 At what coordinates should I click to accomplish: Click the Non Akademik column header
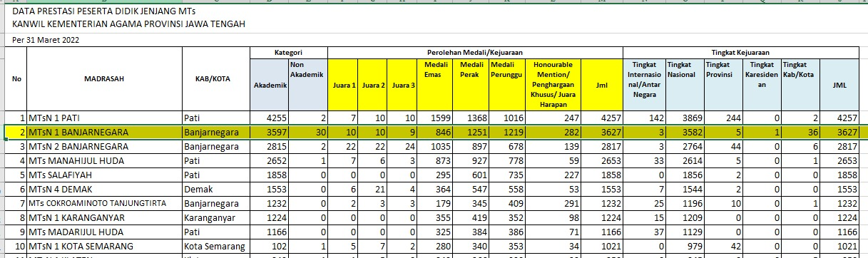click(x=308, y=86)
